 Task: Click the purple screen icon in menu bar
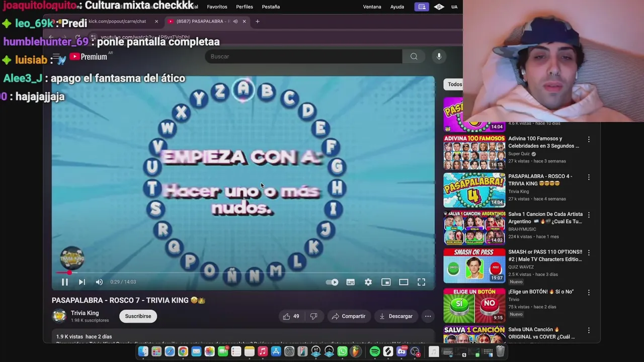point(422,7)
